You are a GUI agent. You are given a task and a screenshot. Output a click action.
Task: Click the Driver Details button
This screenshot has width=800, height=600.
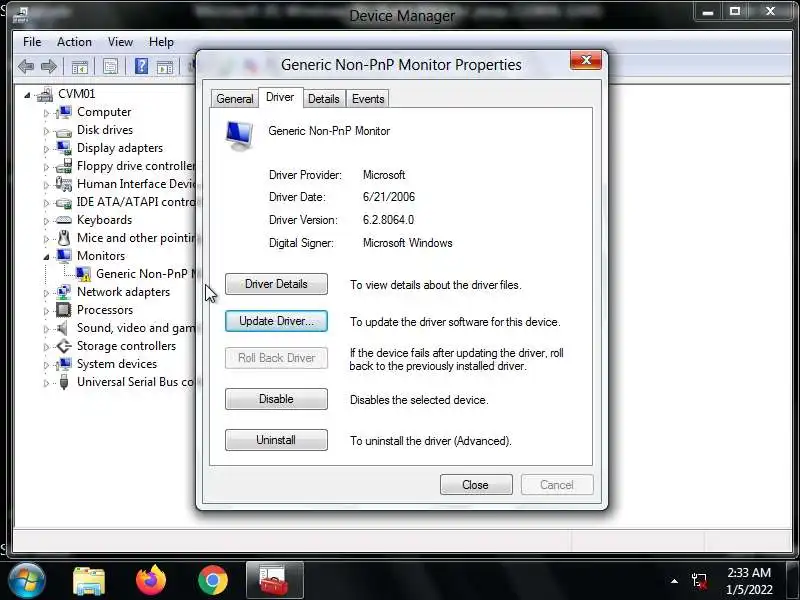point(276,284)
